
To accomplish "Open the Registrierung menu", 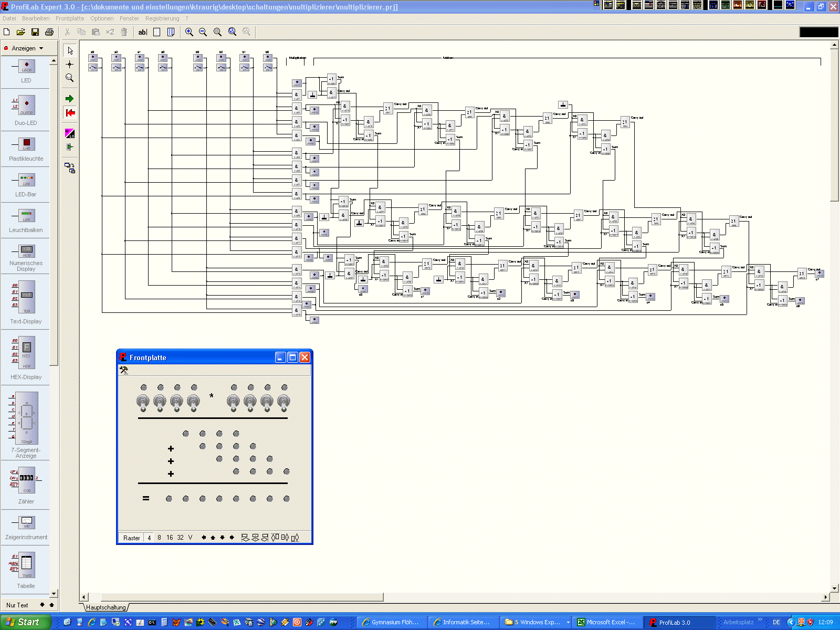I will 162,18.
